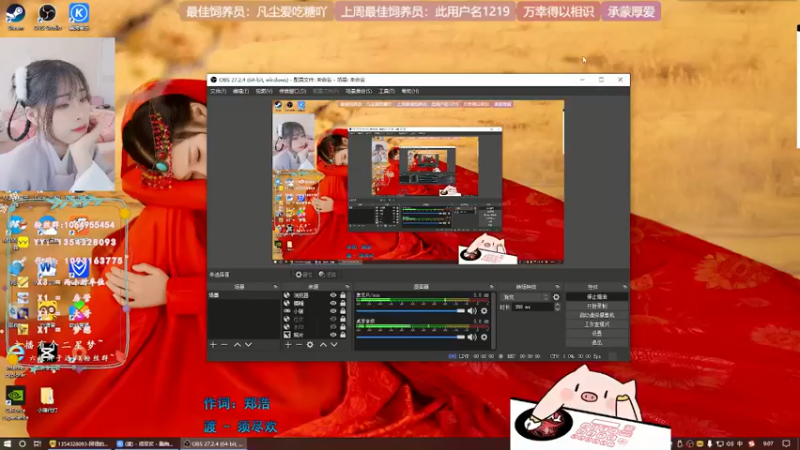Toggle visibility of fifth greyed source
Viewport: 800px width, 450px height.
click(x=333, y=327)
